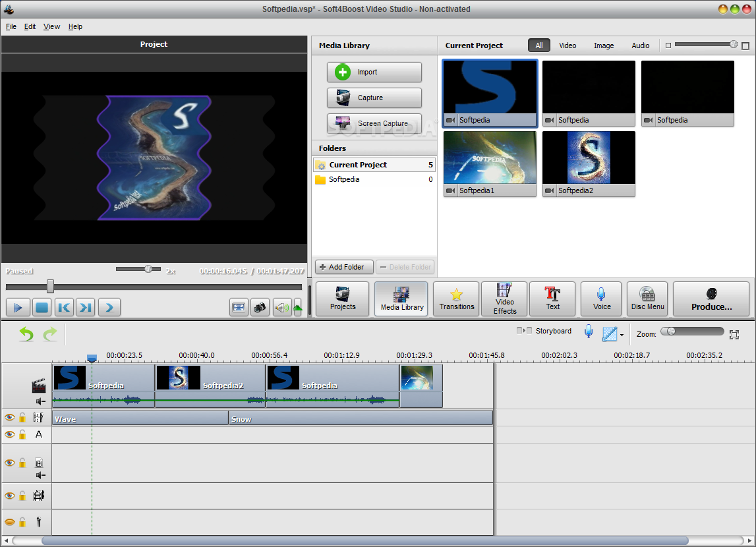Screen dimensions: 756x547
Task: Click the timeline microphone icon
Action: [588, 331]
